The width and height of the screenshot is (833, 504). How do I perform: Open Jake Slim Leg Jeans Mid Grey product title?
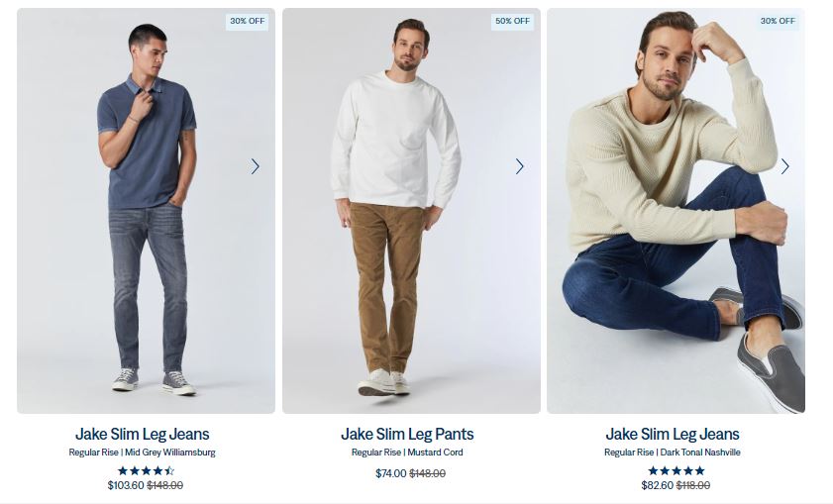143,434
